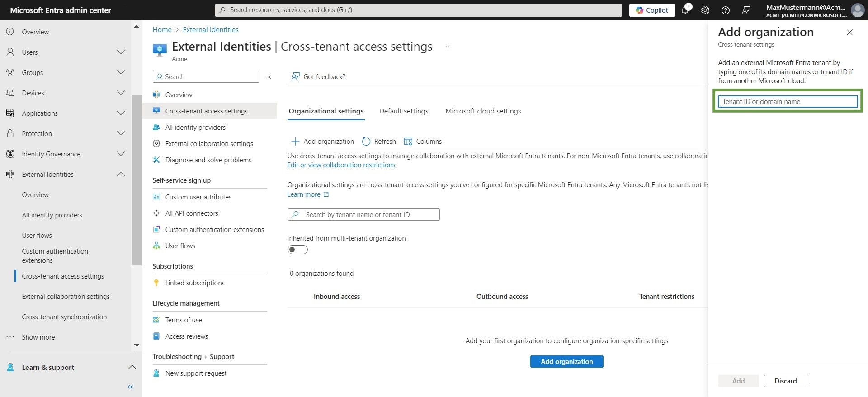Open the Copilot button
Screen dimensions: 868x397
(x=652, y=10)
